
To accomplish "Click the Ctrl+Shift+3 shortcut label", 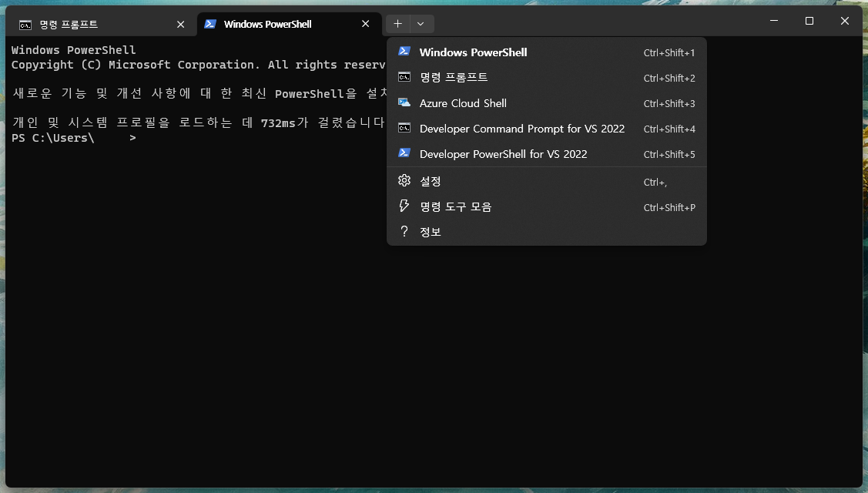I will [669, 103].
